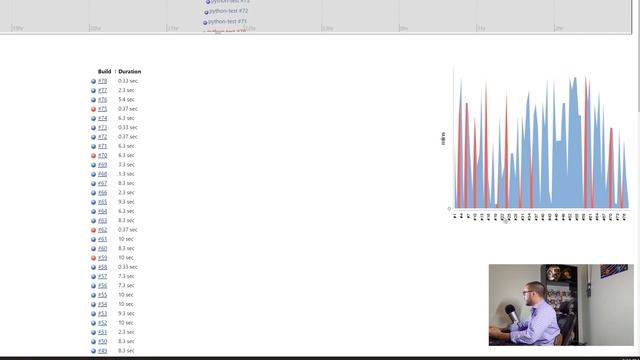640x360 pixels.
Task: Open build #59 link
Action: tap(102, 258)
